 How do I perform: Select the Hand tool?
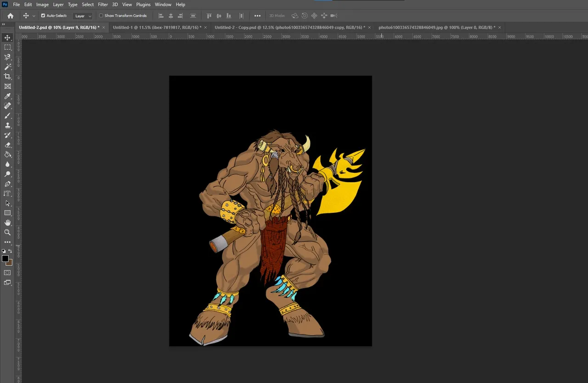(7, 223)
